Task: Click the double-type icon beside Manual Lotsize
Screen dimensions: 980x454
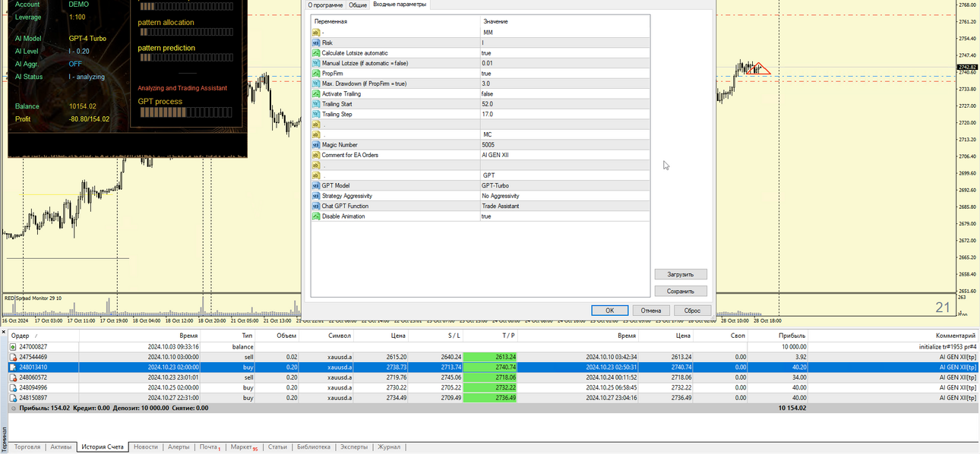Action: click(x=316, y=63)
